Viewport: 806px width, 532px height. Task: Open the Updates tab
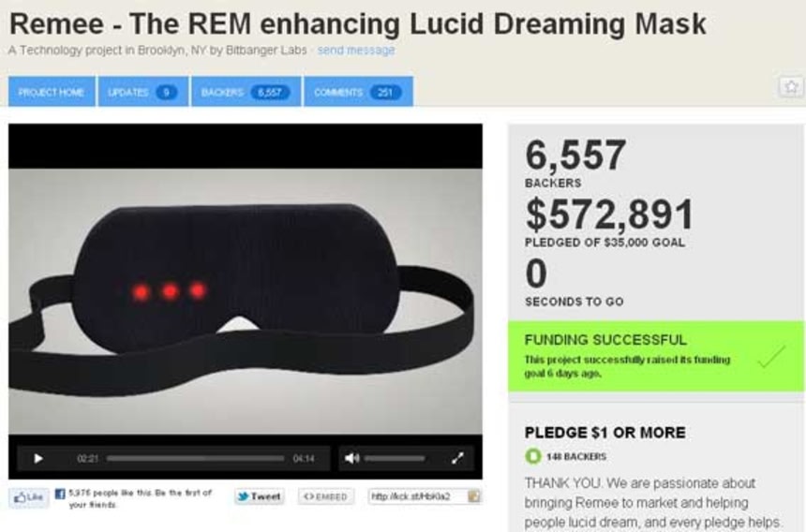pos(142,92)
